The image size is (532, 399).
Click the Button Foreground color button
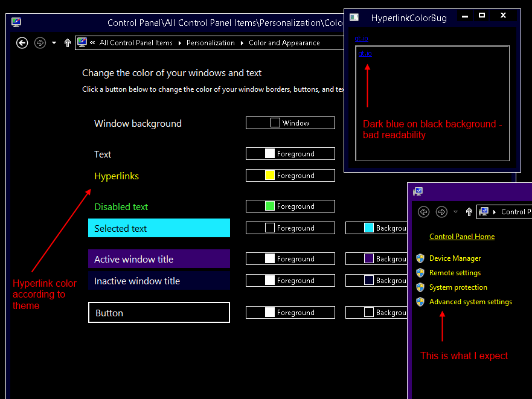pyautogui.click(x=290, y=313)
